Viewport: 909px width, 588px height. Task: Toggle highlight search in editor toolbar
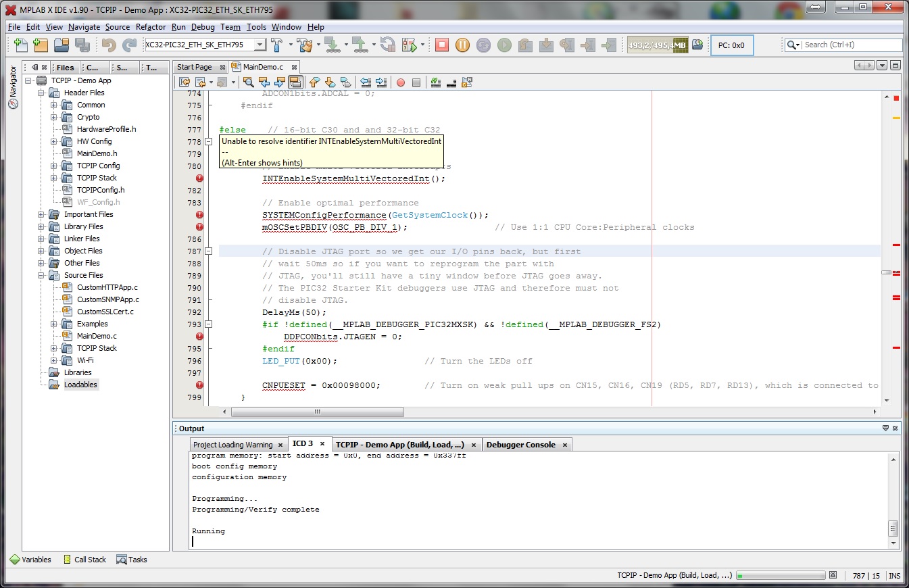point(295,82)
